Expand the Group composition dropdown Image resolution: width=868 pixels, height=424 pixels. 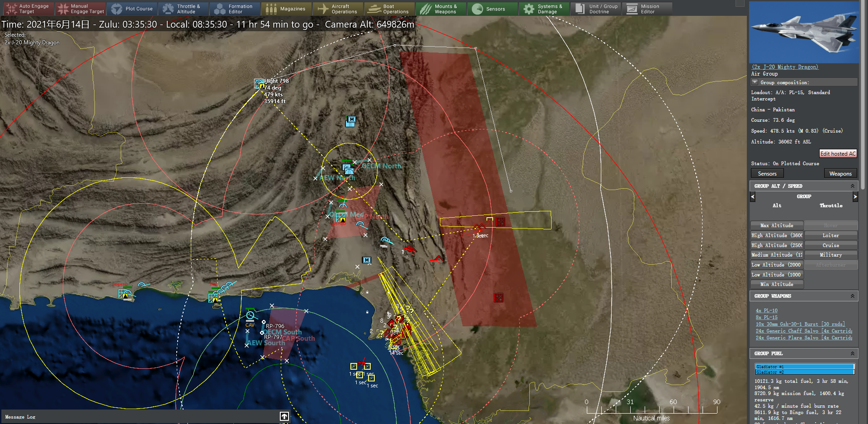pyautogui.click(x=755, y=82)
